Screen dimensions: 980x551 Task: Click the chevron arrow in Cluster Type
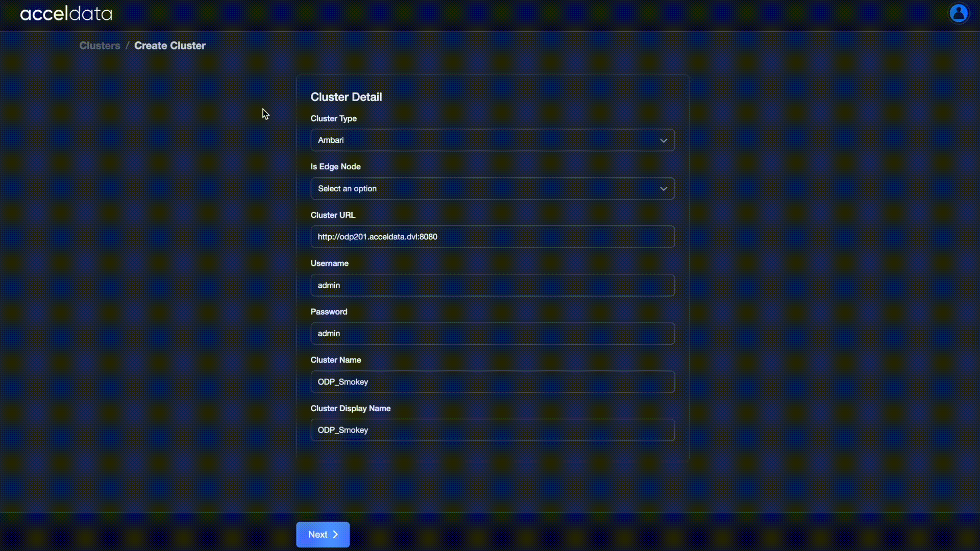pyautogui.click(x=663, y=140)
